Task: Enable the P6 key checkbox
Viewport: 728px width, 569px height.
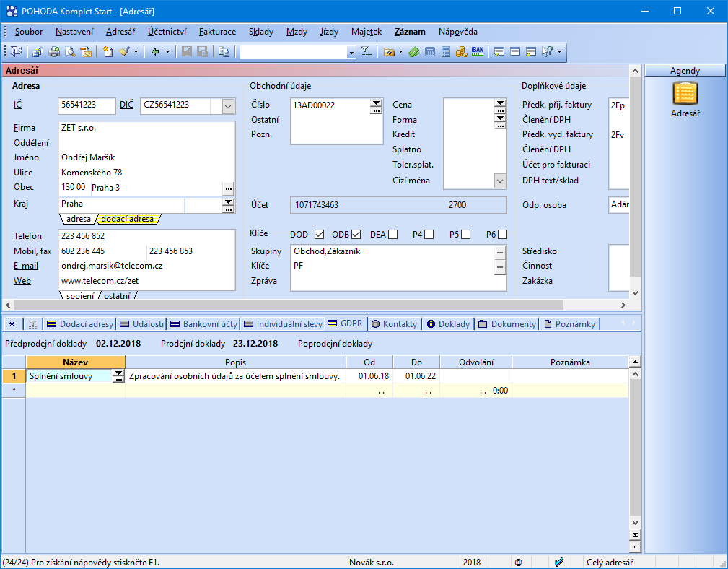Action: tap(502, 235)
